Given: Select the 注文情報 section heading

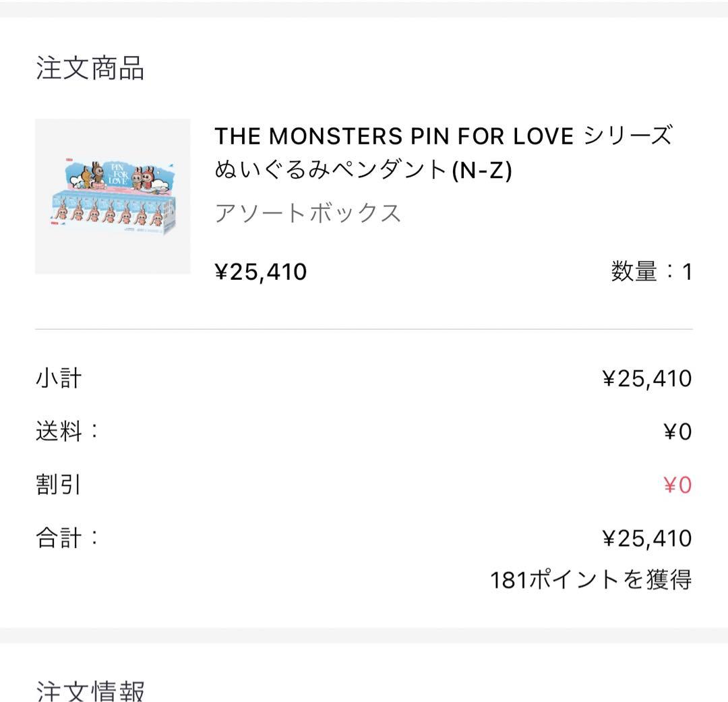Looking at the screenshot, I should pyautogui.click(x=90, y=690).
